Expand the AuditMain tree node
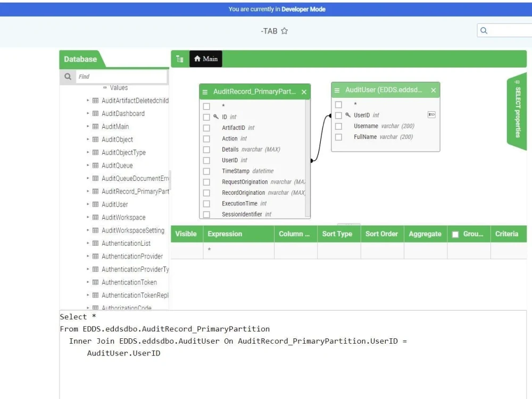This screenshot has width=532, height=399. tap(88, 126)
